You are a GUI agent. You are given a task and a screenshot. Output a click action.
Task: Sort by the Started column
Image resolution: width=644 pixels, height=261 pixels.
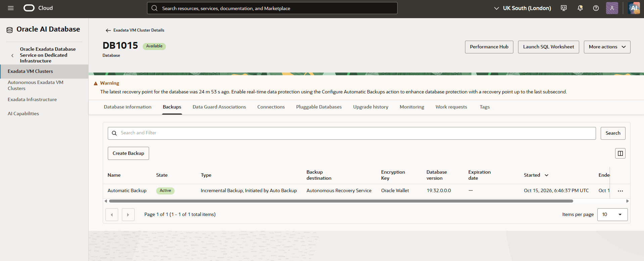point(536,175)
